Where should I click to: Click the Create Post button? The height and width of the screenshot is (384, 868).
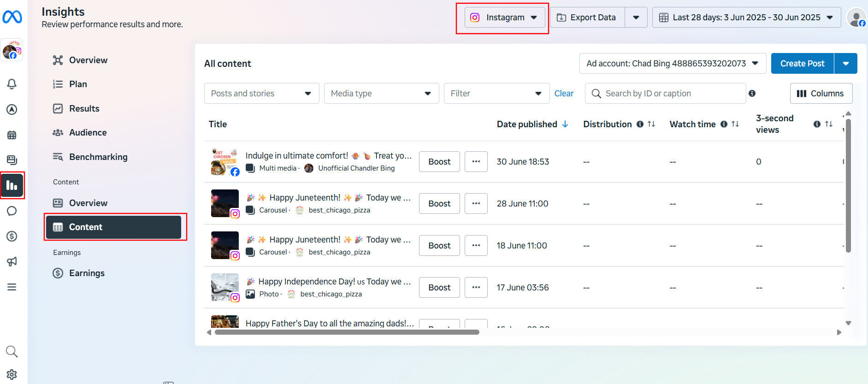point(802,64)
